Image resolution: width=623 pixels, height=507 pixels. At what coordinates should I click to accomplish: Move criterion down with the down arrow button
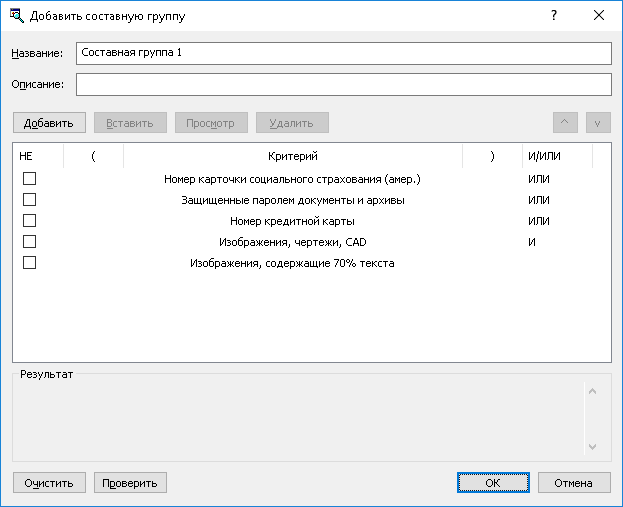pos(598,123)
